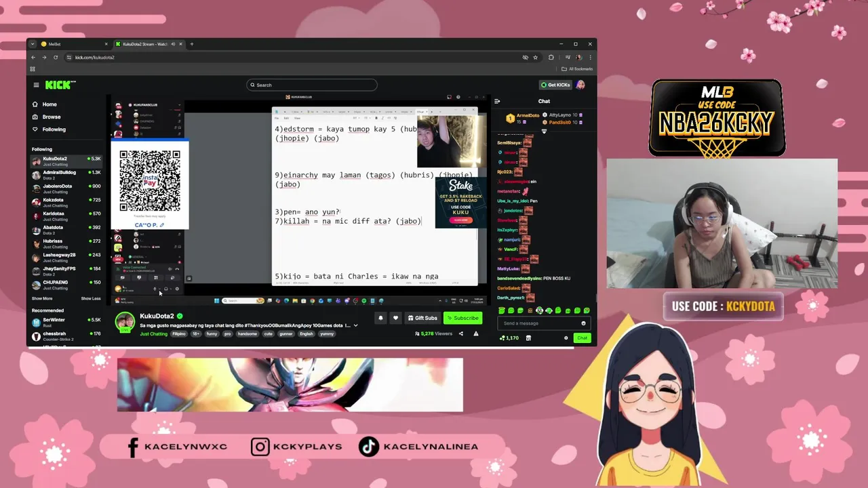This screenshot has width=868, height=488.
Task: Open AdmiralBulldog channel in Following list
Action: 66,175
